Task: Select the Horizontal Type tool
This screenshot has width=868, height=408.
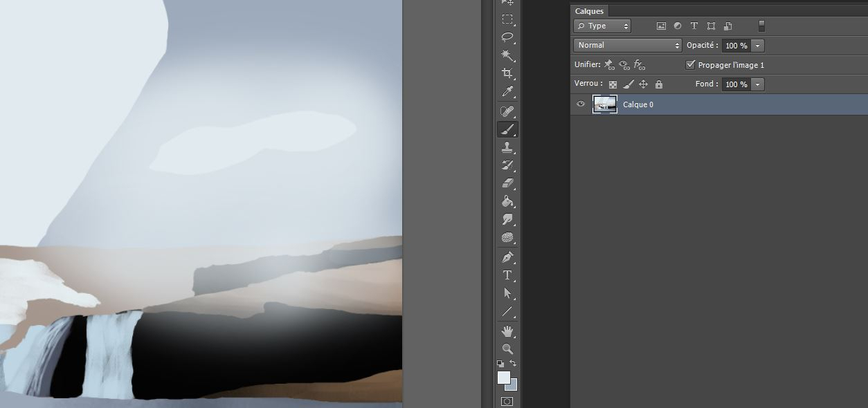Action: point(507,275)
